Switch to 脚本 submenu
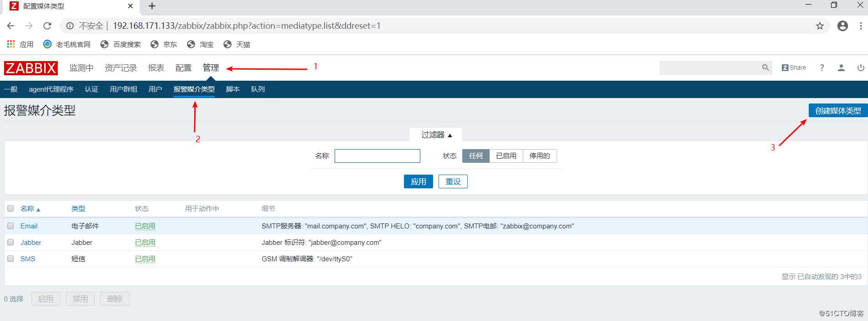868x321 pixels. 233,89
